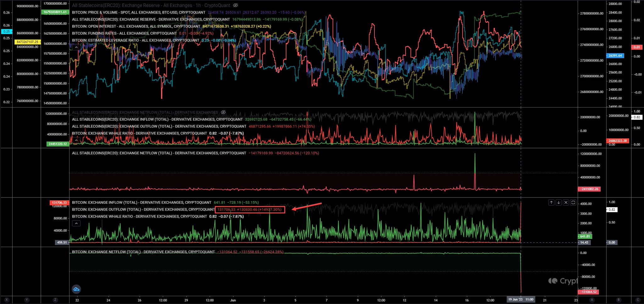Click the grayed Stablecoins Exchange Netflow hidden title

tap(145, 112)
